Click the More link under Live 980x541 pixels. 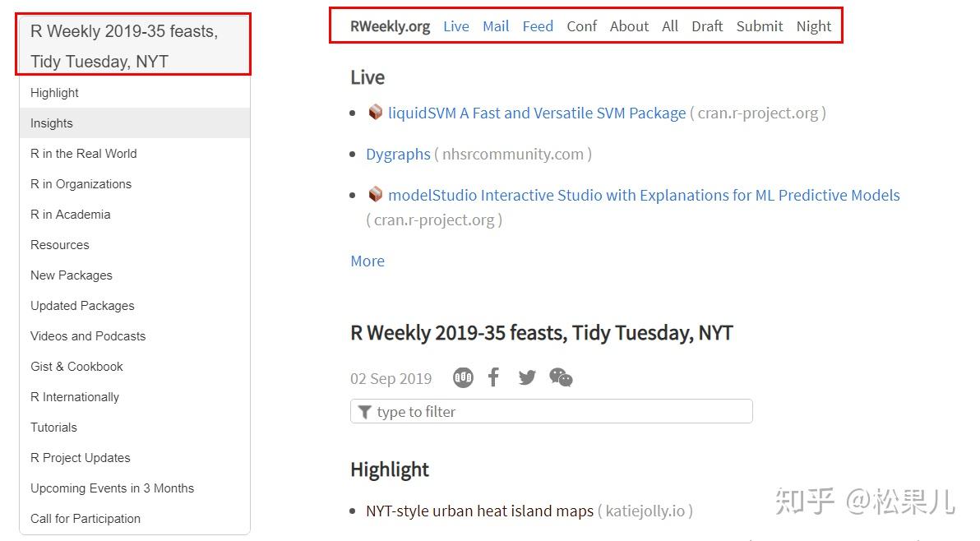click(x=367, y=261)
